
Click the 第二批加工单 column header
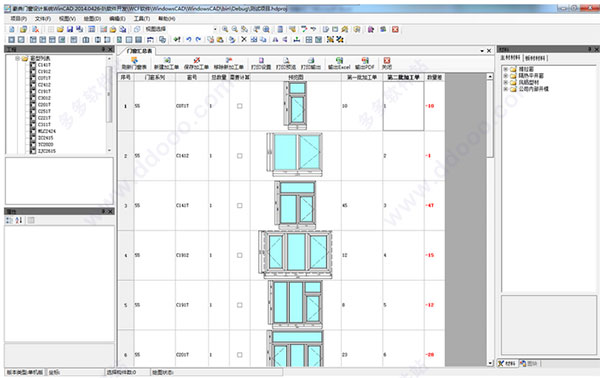click(x=403, y=77)
